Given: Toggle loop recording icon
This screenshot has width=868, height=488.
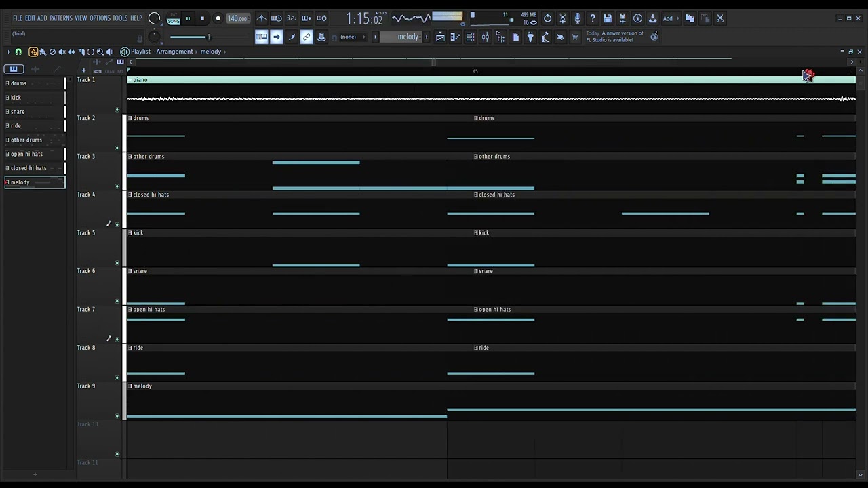Looking at the screenshot, I should [321, 18].
